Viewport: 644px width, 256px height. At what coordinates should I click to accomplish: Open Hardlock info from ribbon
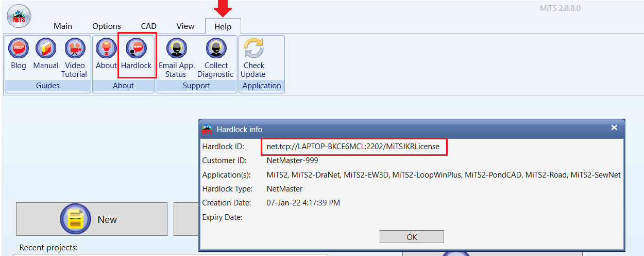pyautogui.click(x=137, y=54)
